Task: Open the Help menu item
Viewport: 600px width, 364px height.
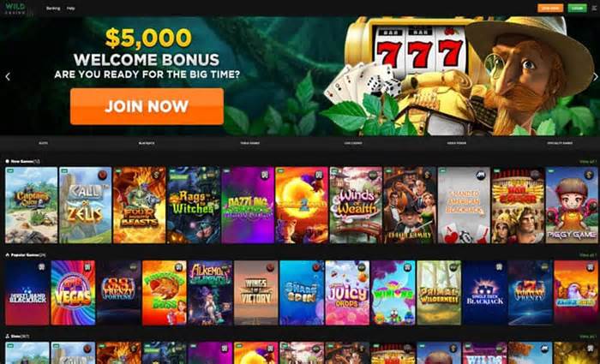Action: (x=71, y=8)
